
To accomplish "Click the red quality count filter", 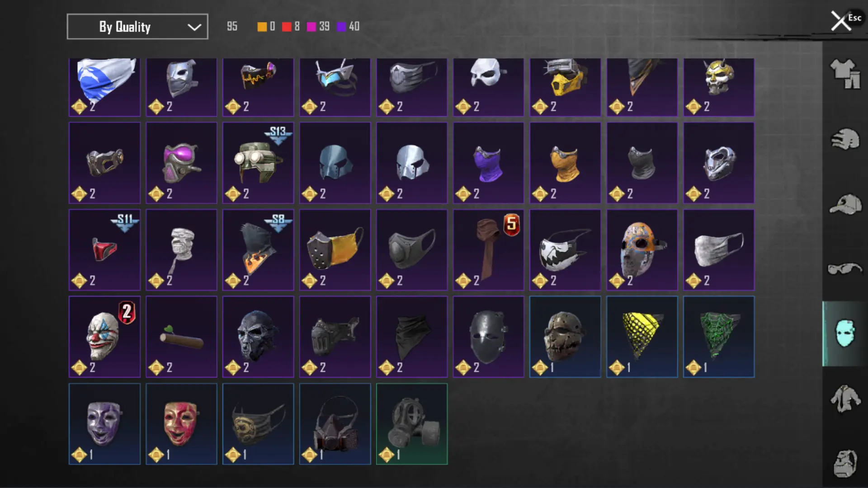I will click(291, 26).
